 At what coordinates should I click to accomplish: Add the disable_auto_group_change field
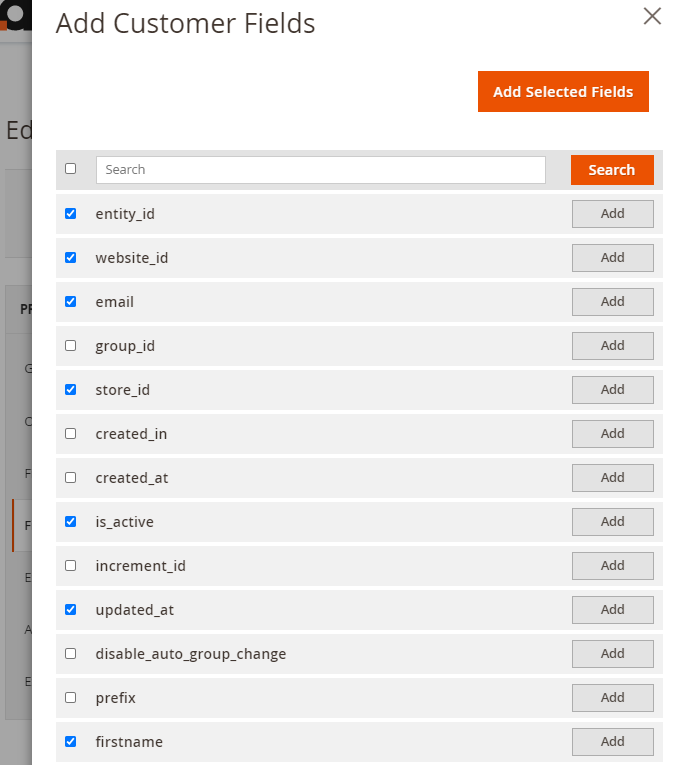pos(612,654)
